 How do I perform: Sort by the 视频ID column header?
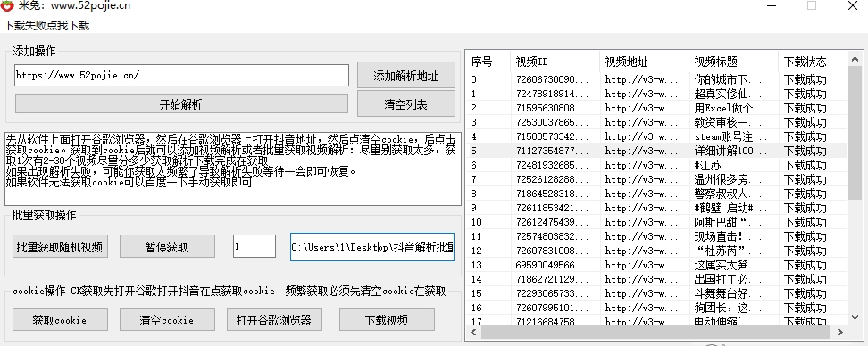[x=555, y=62]
